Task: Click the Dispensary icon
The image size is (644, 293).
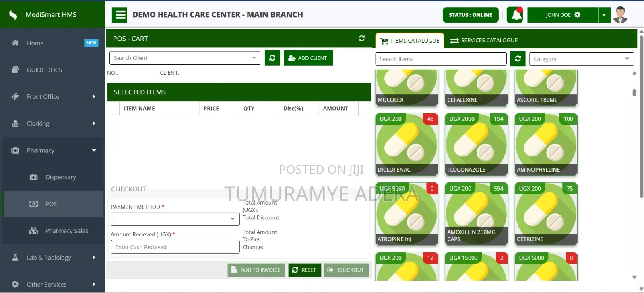Action: pyautogui.click(x=34, y=177)
